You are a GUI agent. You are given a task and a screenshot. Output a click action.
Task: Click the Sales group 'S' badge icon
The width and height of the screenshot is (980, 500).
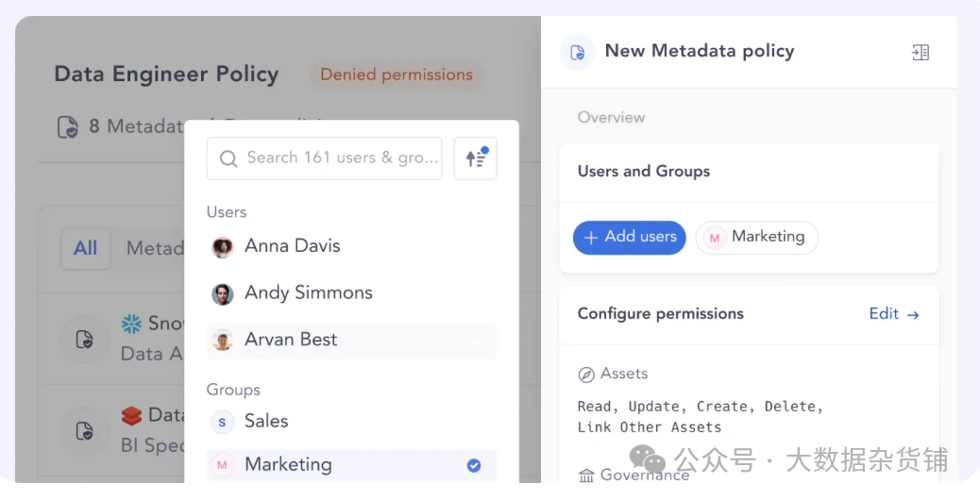coord(222,422)
